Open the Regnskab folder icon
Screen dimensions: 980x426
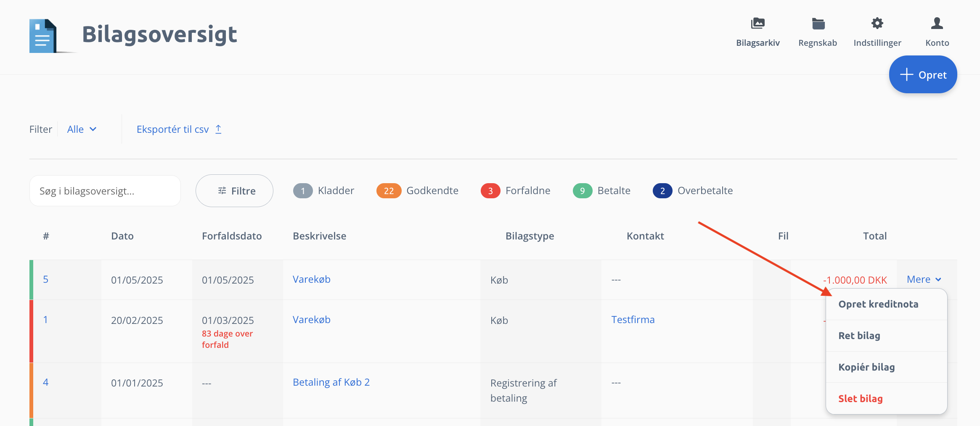tap(818, 24)
